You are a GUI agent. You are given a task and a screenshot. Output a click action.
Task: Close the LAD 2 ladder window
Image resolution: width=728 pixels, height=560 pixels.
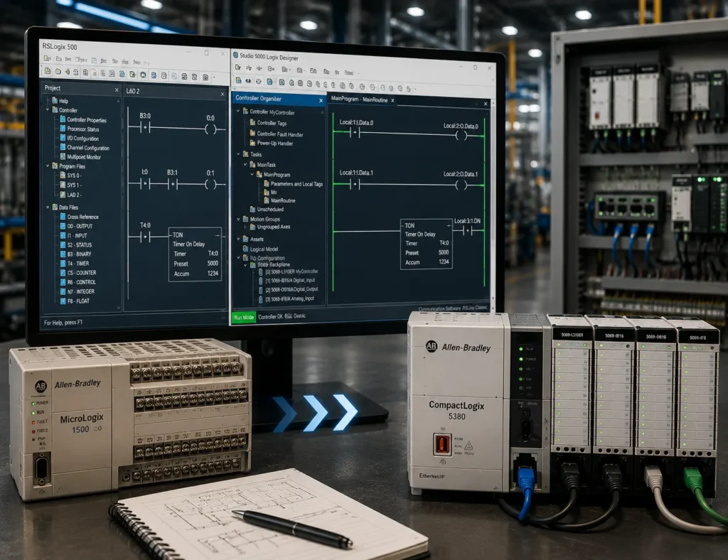click(x=223, y=95)
